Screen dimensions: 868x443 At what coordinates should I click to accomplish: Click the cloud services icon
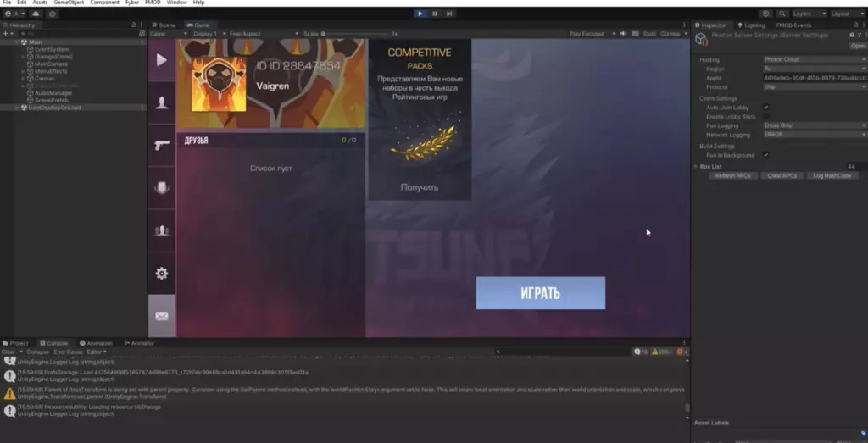36,14
